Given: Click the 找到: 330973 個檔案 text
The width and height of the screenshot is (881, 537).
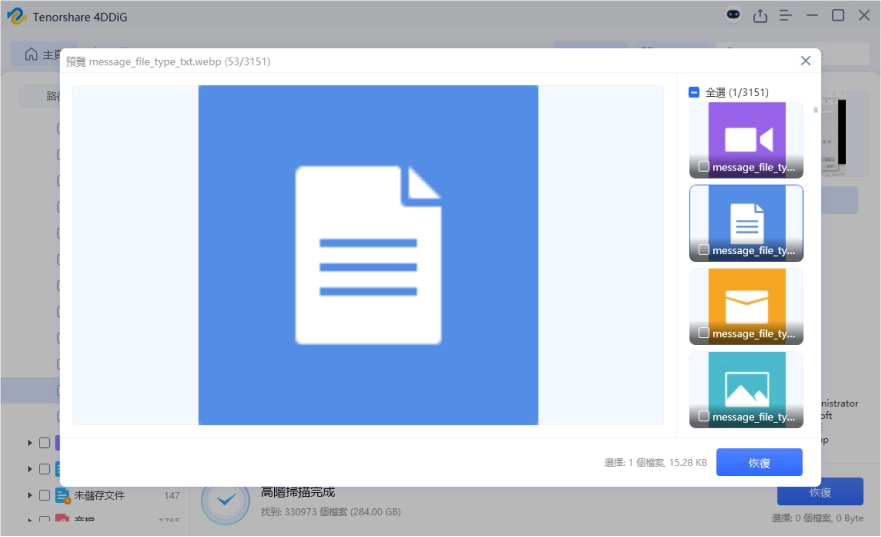Looking at the screenshot, I should click(330, 512).
